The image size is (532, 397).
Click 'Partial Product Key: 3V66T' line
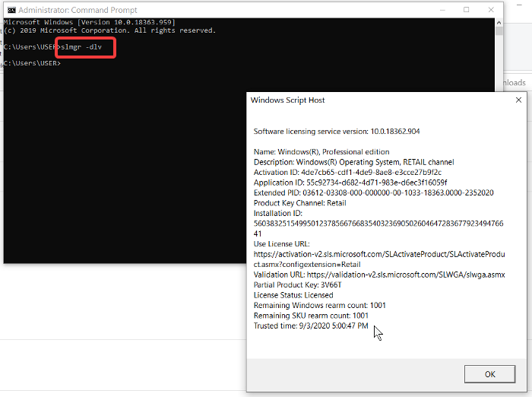coord(297,284)
